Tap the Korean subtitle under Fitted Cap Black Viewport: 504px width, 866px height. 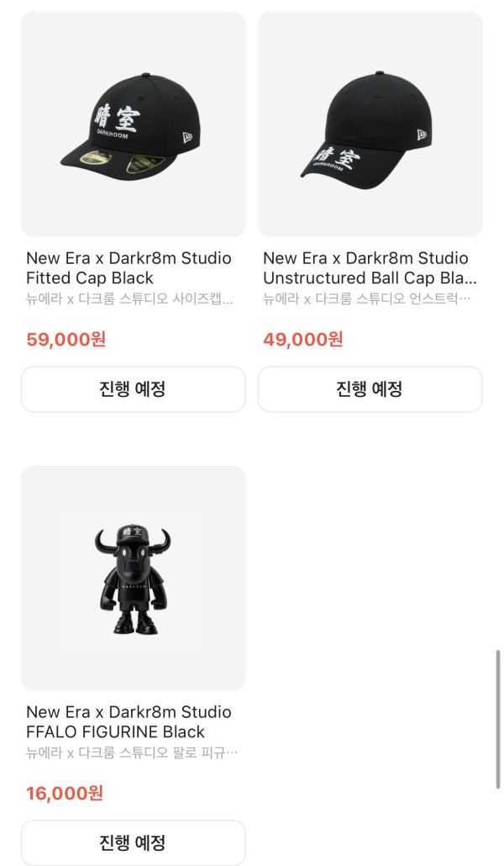point(129,298)
